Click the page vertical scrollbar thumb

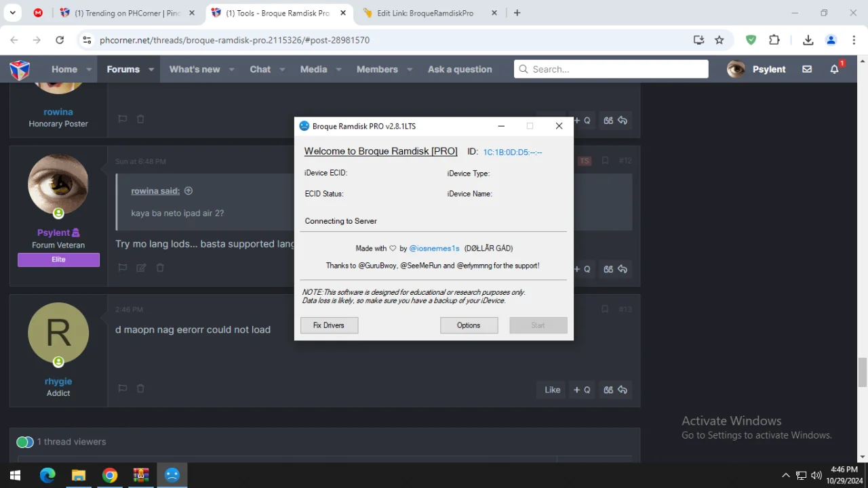[x=863, y=371]
